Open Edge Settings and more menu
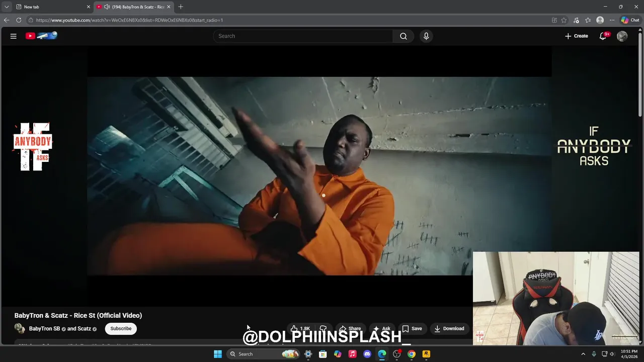 coord(612,20)
